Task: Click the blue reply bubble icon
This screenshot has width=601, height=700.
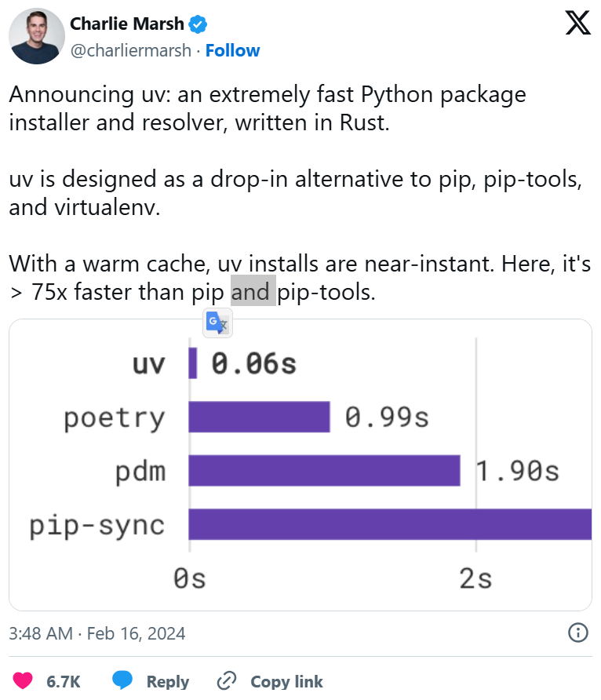Action: 122,680
